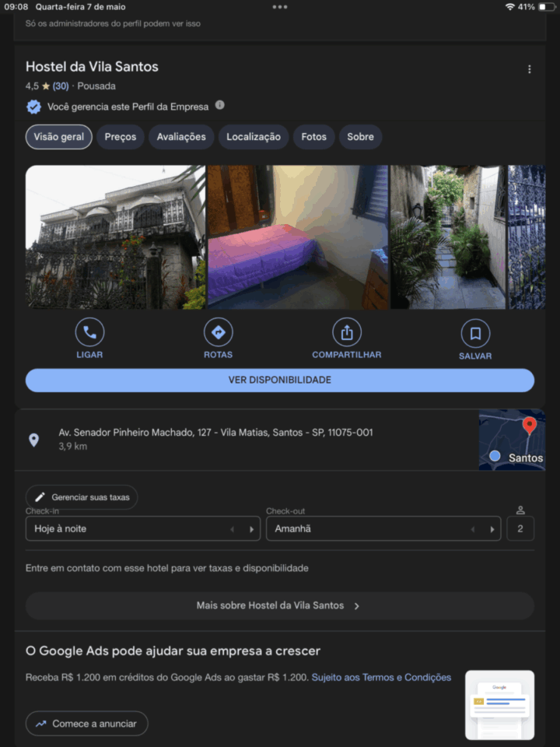Move check-in date back with left arrow
560x747 pixels.
(x=233, y=529)
